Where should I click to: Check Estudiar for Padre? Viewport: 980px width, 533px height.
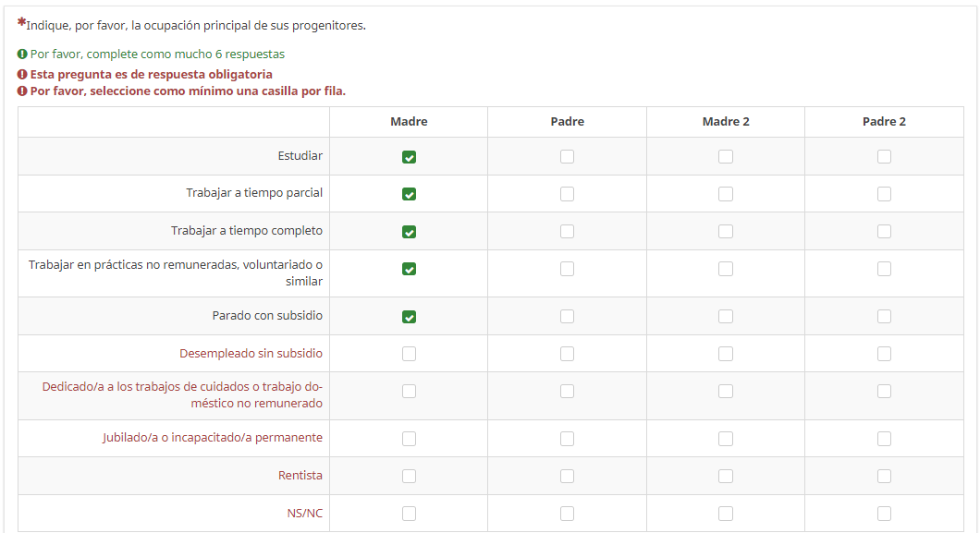click(567, 157)
